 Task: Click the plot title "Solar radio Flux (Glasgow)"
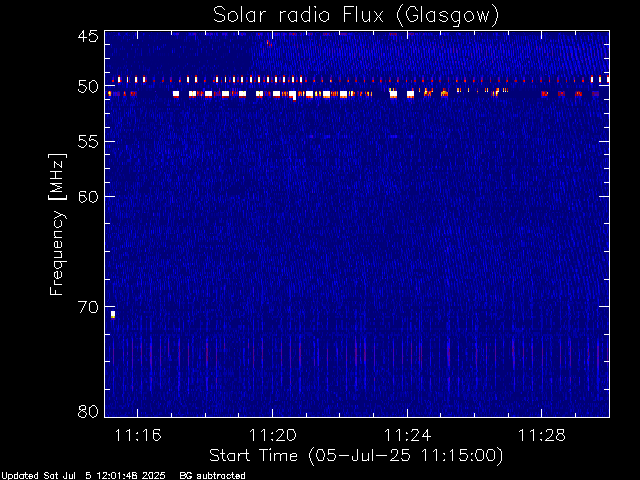click(x=356, y=15)
